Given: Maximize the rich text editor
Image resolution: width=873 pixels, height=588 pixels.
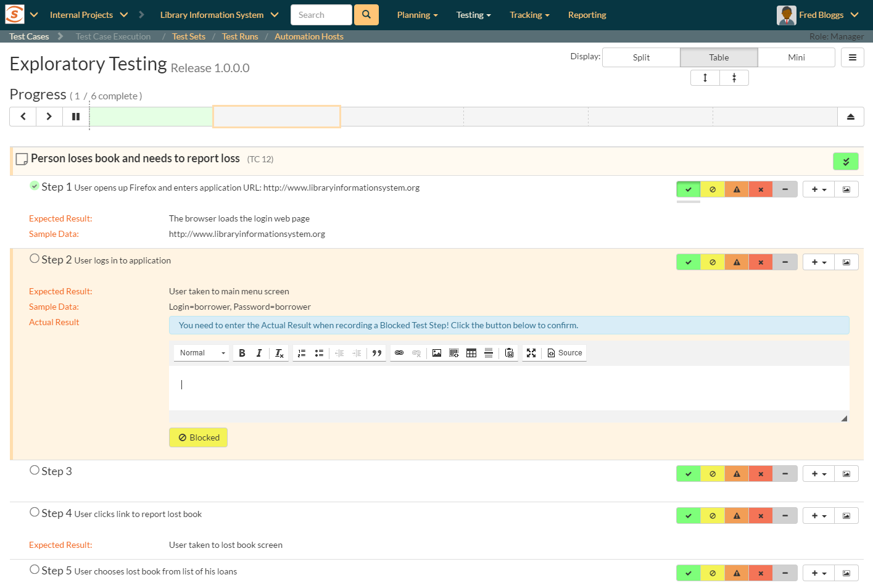Looking at the screenshot, I should click(531, 353).
